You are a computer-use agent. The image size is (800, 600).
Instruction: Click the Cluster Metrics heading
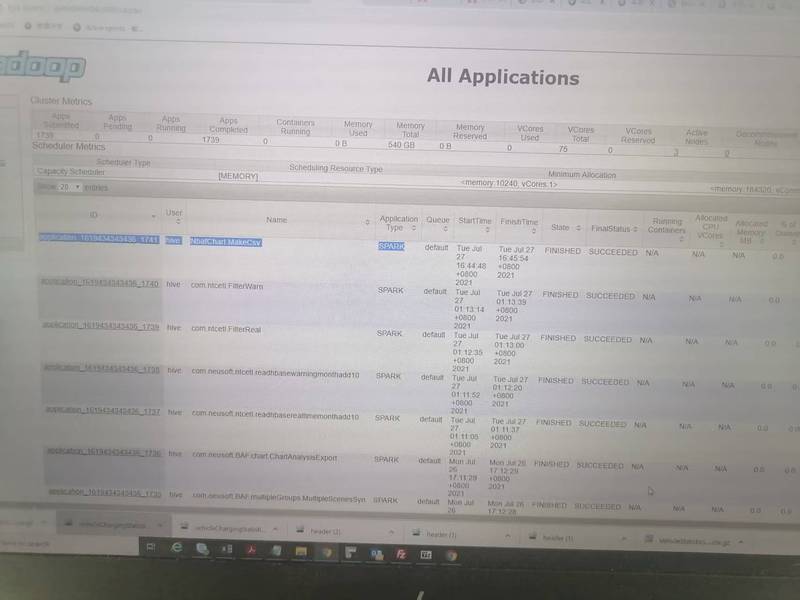coord(61,101)
